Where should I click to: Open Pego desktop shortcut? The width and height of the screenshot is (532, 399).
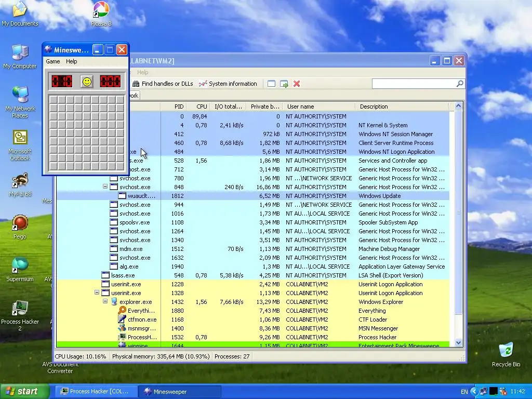click(20, 228)
